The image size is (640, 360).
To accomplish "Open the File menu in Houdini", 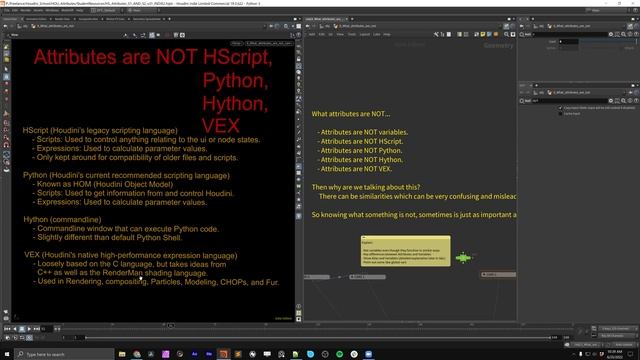I will tap(7, 10).
